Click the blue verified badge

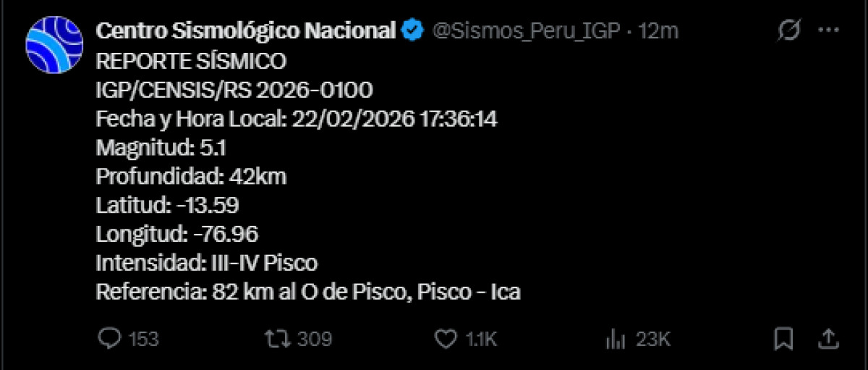click(x=413, y=30)
